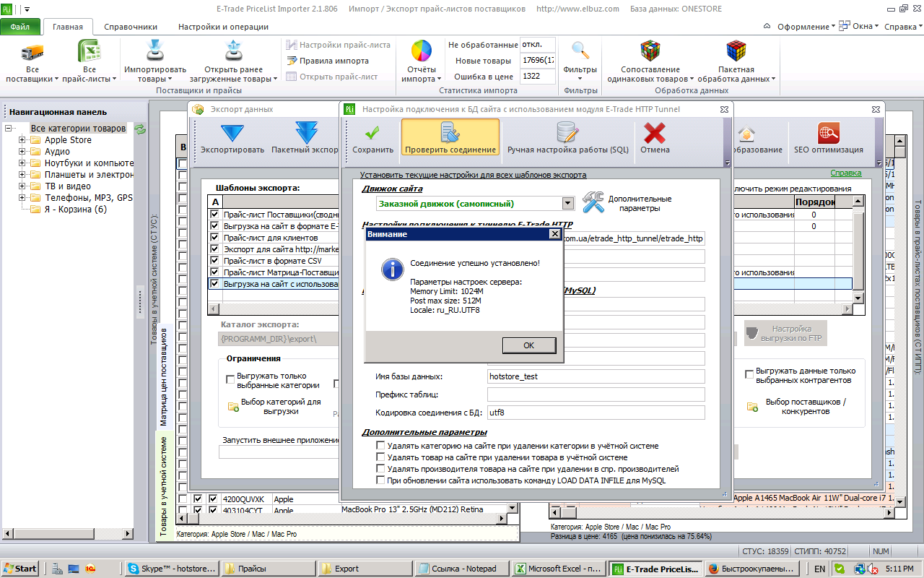This screenshot has height=578, width=924.
Task: Open the Настройки и операции tab
Action: point(223,27)
